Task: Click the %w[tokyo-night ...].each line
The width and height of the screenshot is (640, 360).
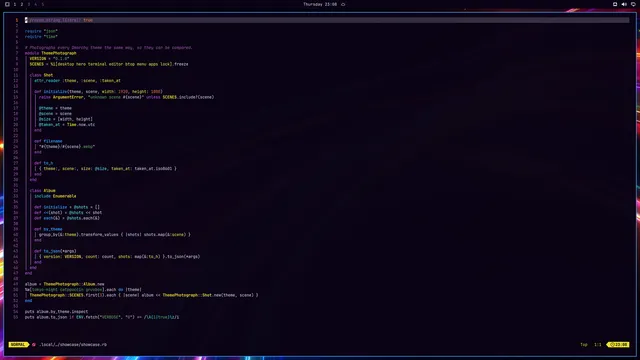Action: [x=83, y=289]
